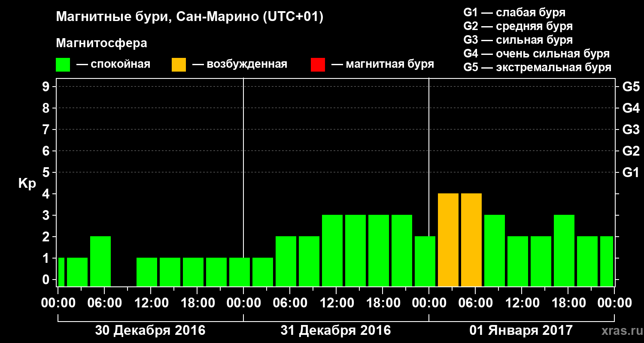The image size is (644, 343).
Task: Click the Kp 3 bar right after orange bars
Action: [x=495, y=250]
